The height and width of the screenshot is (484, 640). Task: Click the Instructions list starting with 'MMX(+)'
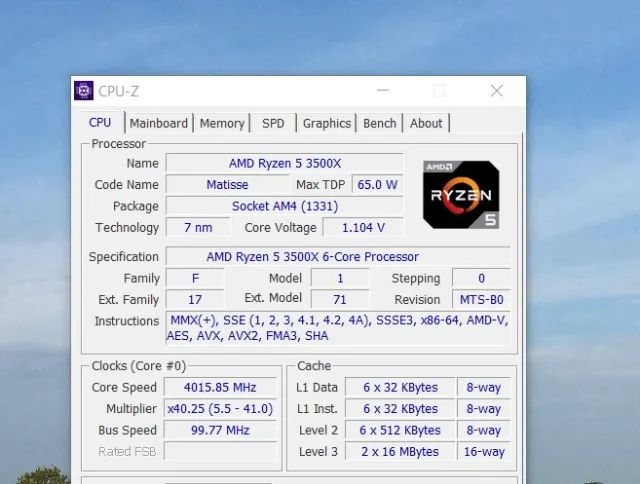coord(338,328)
